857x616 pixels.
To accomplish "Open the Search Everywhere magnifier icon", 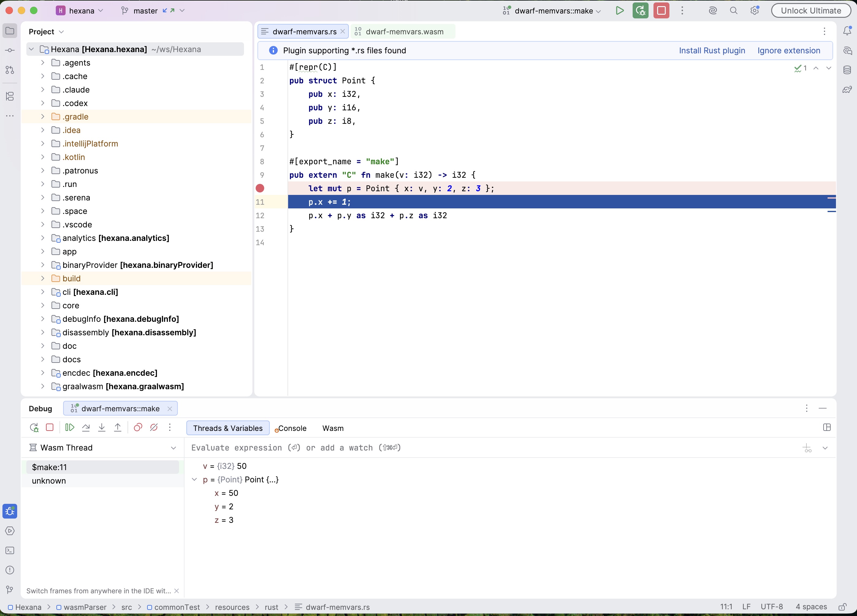I will pyautogui.click(x=733, y=11).
